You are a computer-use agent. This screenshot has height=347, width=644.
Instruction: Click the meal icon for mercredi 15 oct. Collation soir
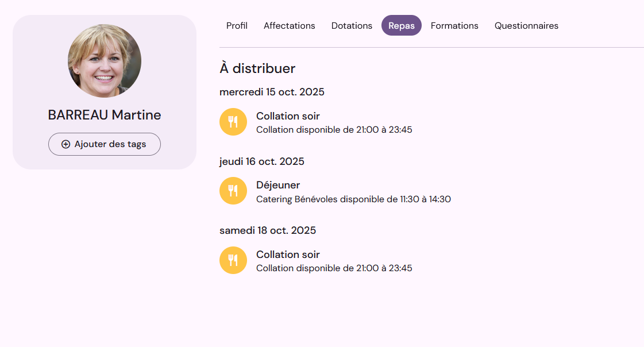[233, 122]
